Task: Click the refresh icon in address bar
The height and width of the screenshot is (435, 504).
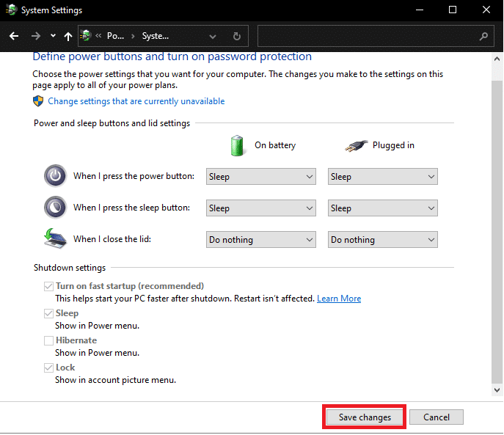Action: click(x=236, y=35)
